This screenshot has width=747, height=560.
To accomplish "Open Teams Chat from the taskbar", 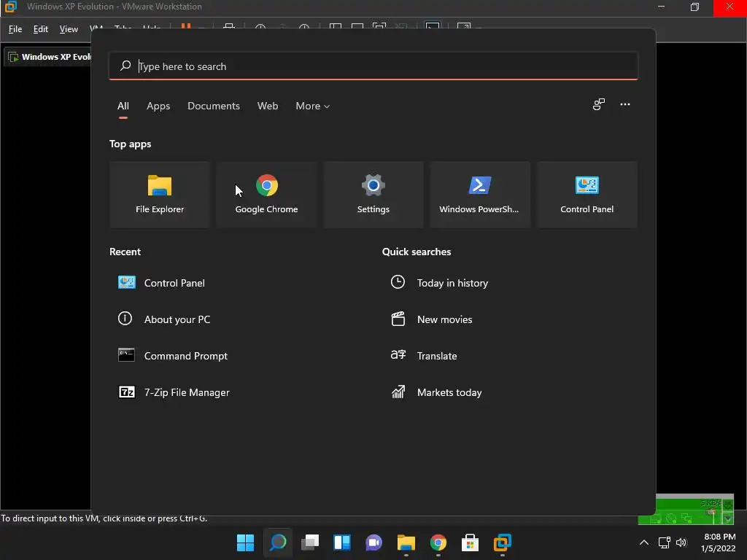I will tap(374, 542).
